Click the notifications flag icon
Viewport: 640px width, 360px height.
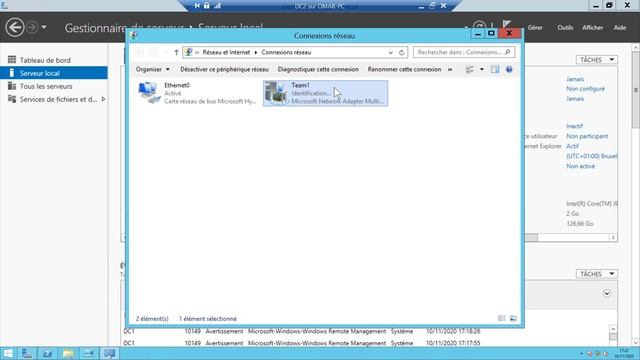coord(507,24)
